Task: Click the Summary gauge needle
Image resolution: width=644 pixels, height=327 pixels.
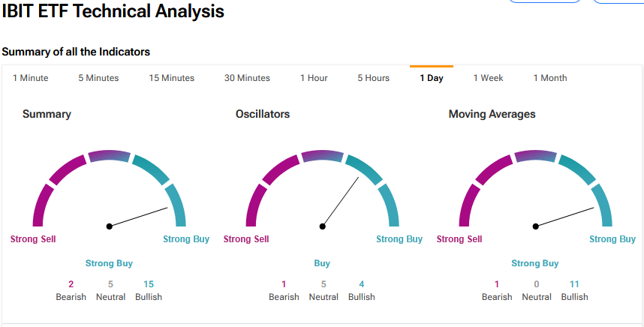Action: 139,217
